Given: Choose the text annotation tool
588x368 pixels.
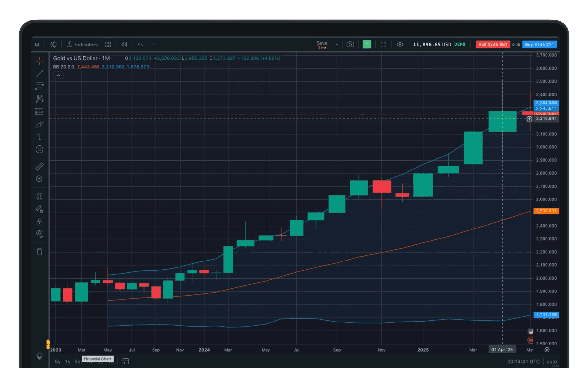Looking at the screenshot, I should point(40,137).
